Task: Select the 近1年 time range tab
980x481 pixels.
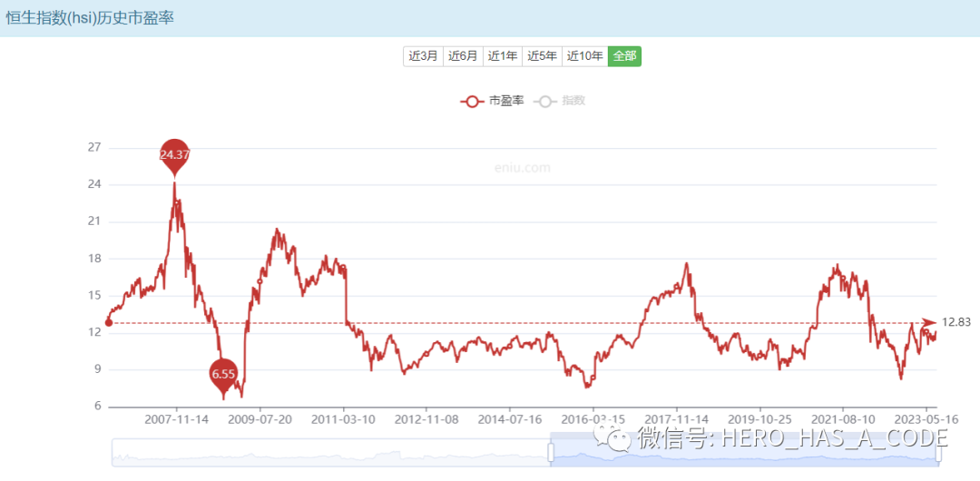Action: pos(503,56)
